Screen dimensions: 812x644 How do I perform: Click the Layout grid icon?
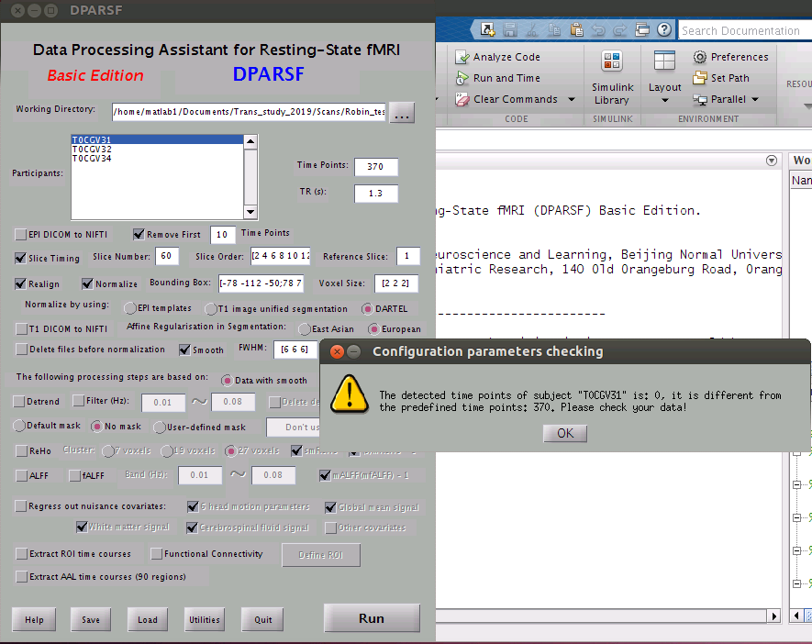click(x=664, y=61)
